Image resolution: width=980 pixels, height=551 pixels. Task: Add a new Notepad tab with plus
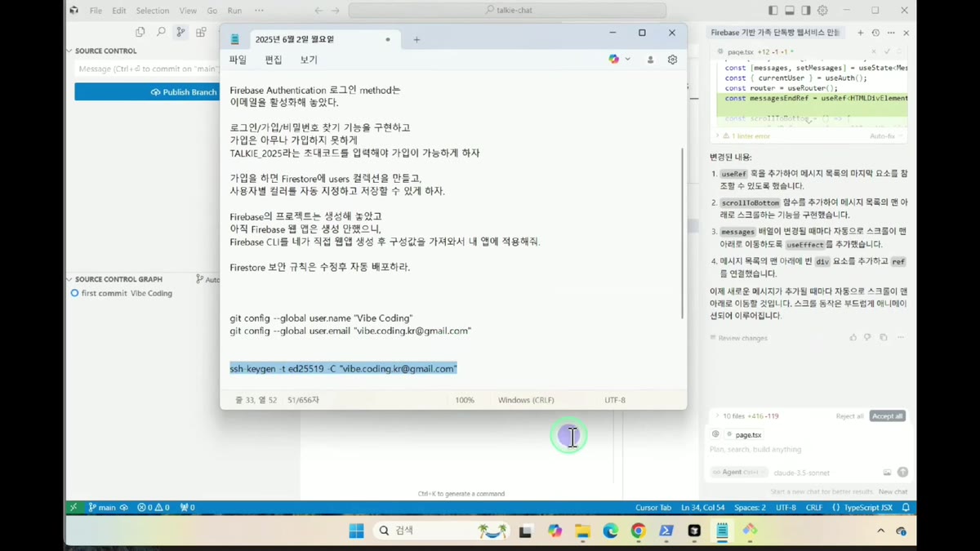[416, 39]
